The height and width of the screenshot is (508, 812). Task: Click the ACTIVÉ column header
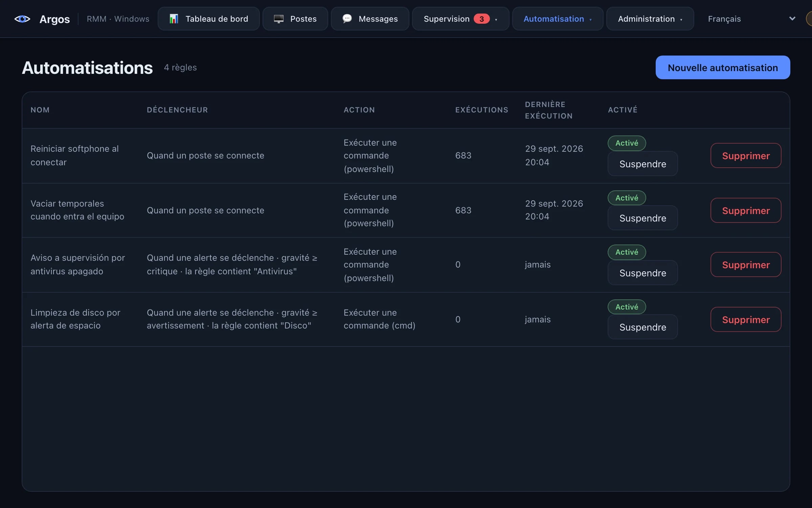click(x=623, y=110)
